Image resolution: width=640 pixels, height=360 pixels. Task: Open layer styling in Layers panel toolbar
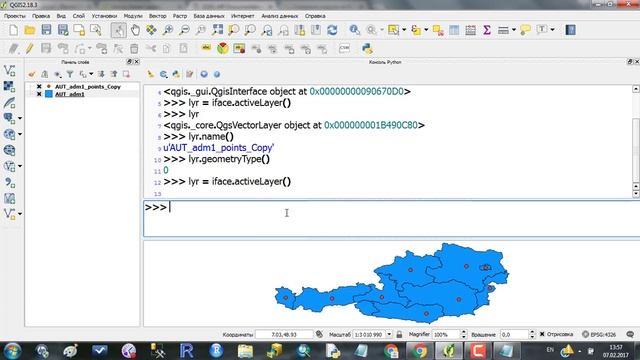coord(32,74)
